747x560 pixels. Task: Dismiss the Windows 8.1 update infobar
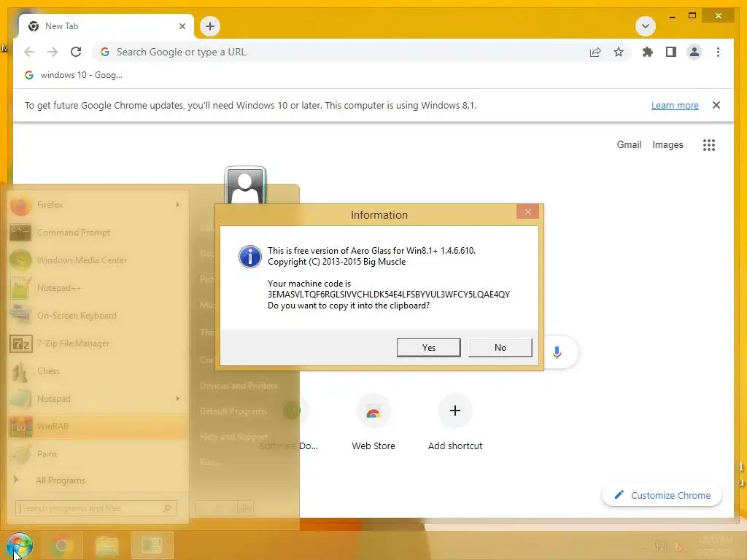716,105
